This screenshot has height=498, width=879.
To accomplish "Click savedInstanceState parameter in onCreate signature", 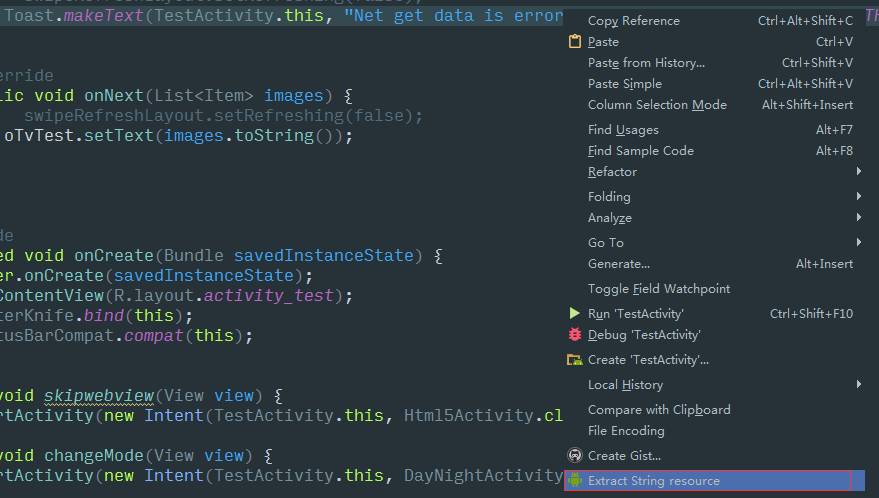I will pyautogui.click(x=323, y=256).
